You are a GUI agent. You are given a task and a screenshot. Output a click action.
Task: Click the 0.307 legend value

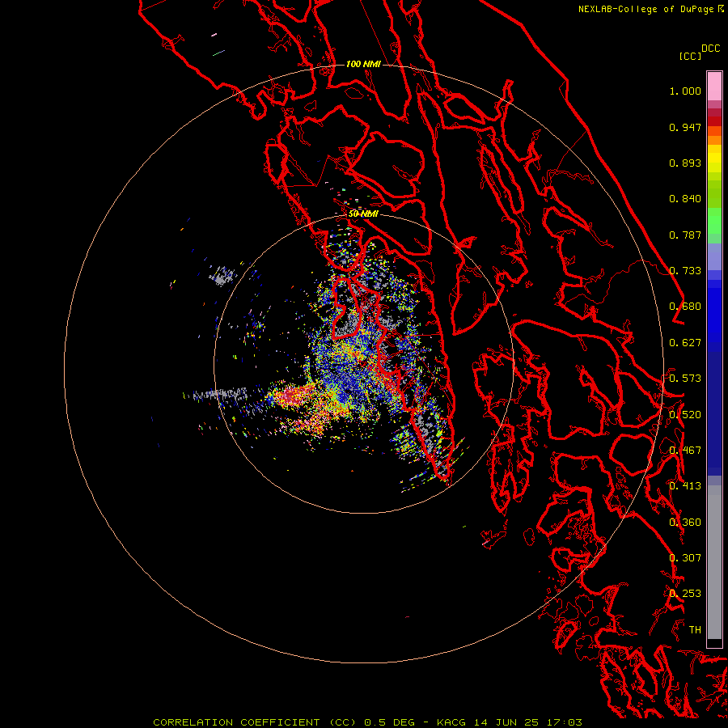[x=685, y=558]
